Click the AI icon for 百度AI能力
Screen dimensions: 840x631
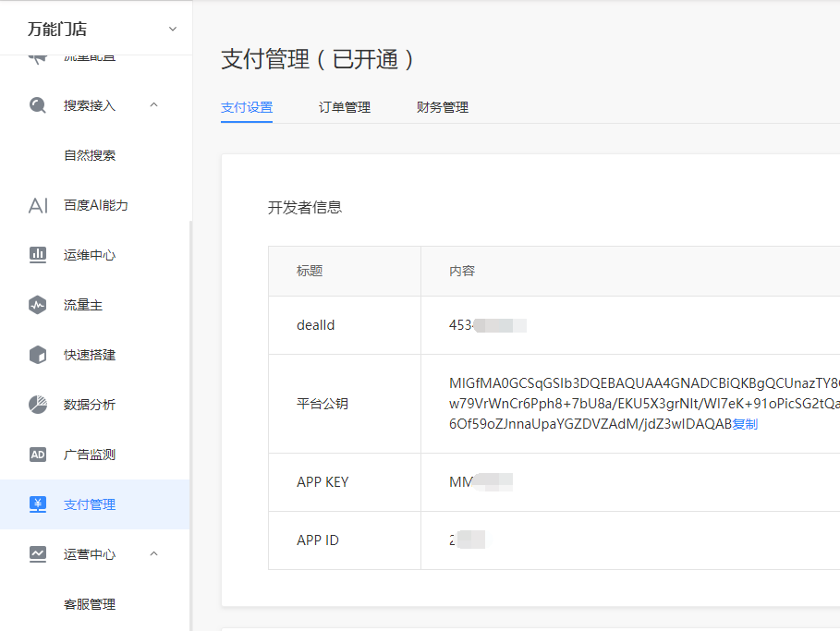[x=38, y=205]
